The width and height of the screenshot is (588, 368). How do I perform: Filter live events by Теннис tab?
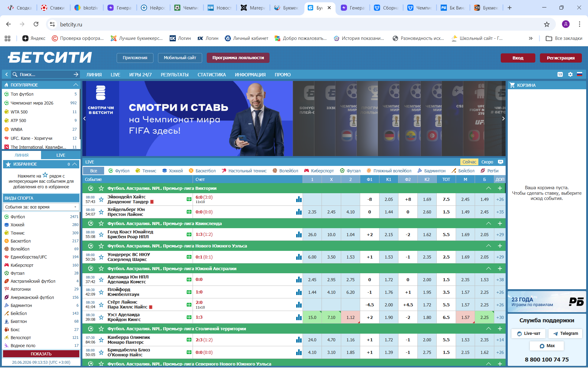pyautogui.click(x=146, y=171)
